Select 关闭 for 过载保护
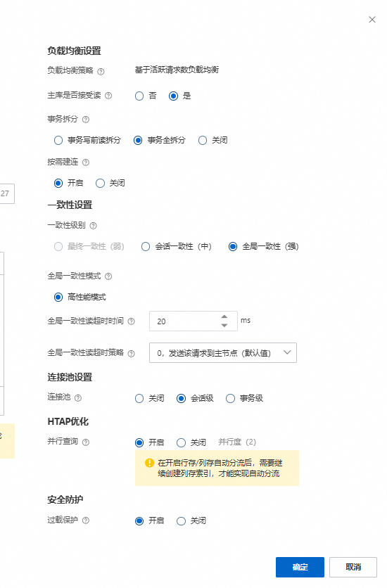 pos(181,521)
